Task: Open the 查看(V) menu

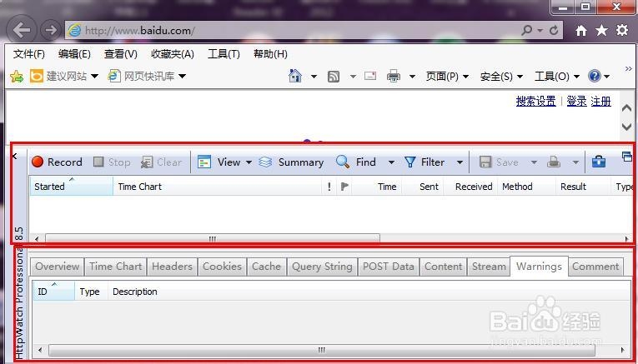Action: click(x=121, y=54)
